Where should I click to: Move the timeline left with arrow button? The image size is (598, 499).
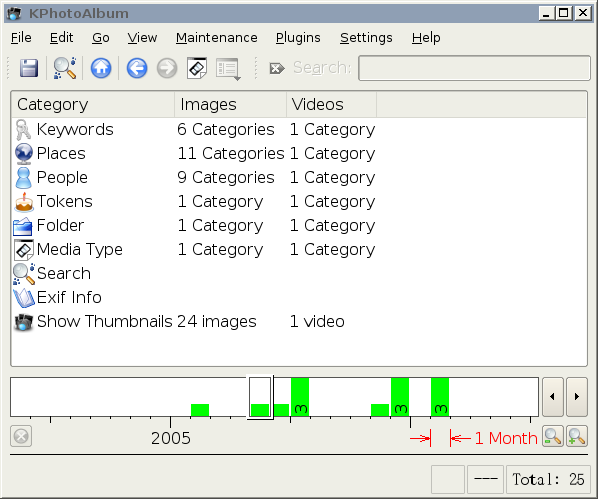(x=553, y=397)
